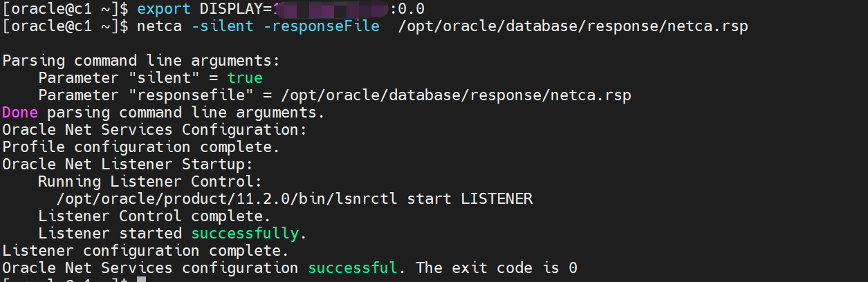
Task: Click the "Running Listener Control:" line
Action: coord(150,182)
